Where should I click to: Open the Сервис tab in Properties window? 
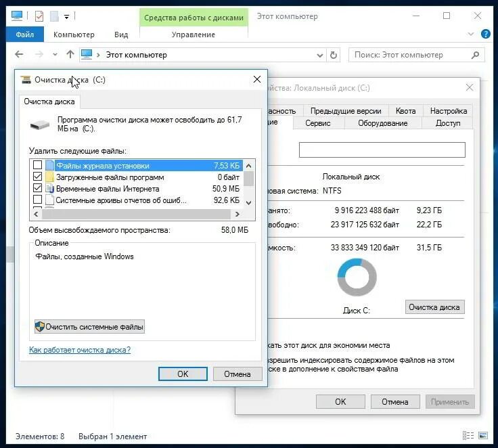(317, 123)
